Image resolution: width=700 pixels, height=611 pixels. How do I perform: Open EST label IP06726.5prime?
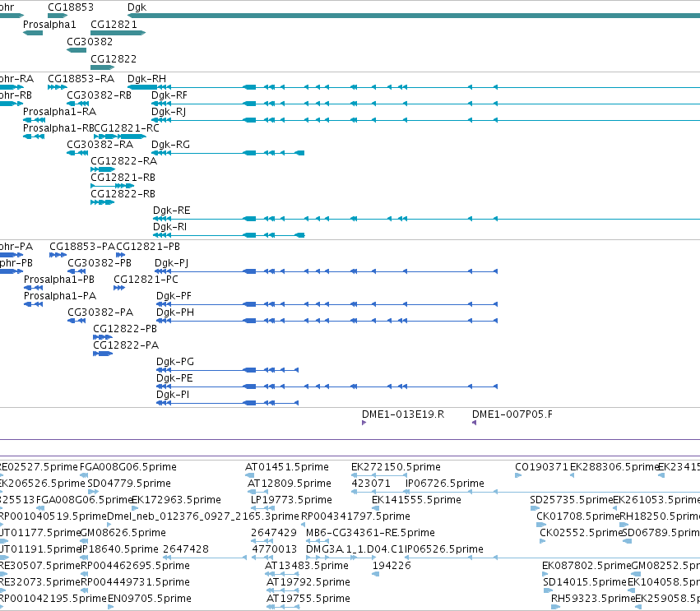445,484
